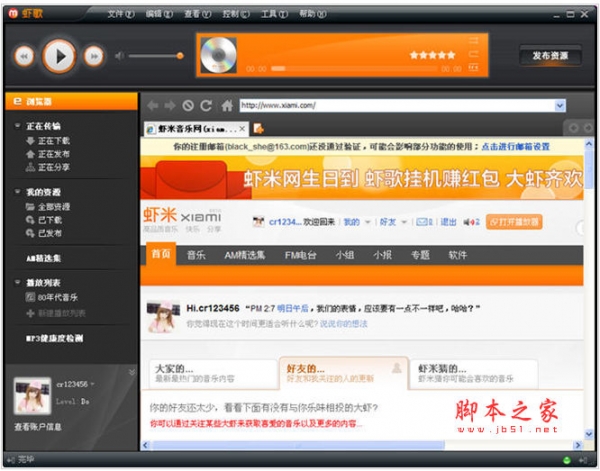Click the 退出 logout link
Image resolution: width=600 pixels, height=471 pixels.
point(448,222)
